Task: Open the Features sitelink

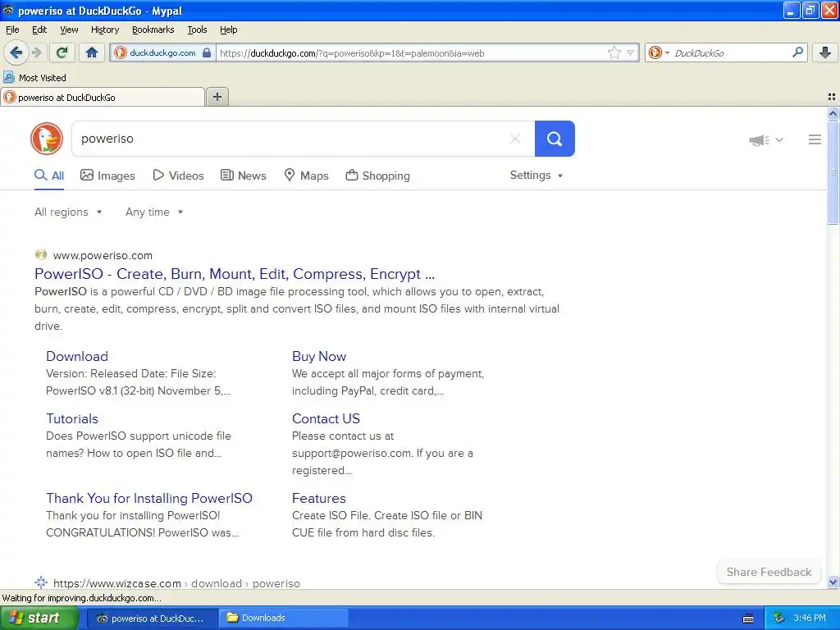Action: 319,498
